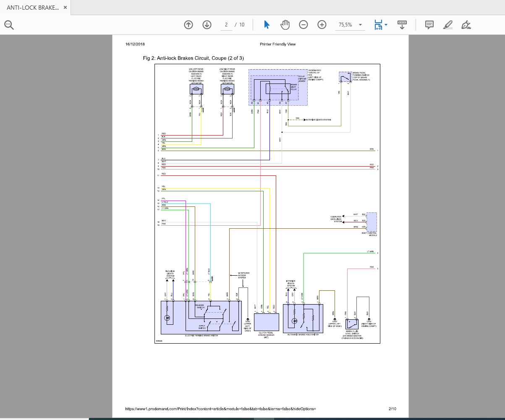Click the prodemand.com URL in the footer

click(220, 409)
